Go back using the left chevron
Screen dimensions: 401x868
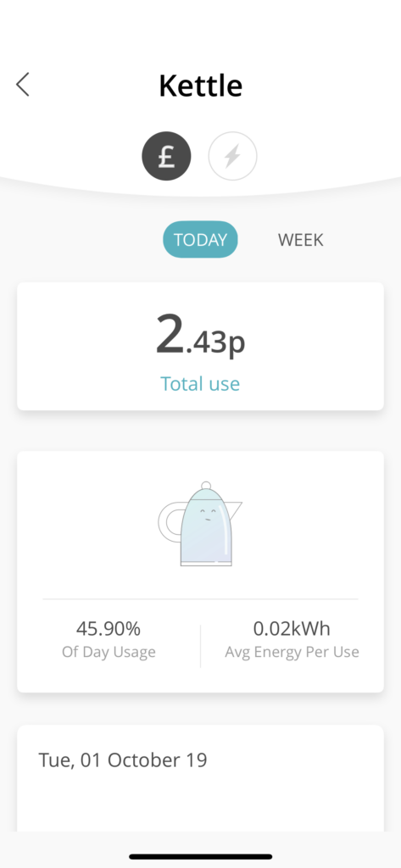click(22, 86)
